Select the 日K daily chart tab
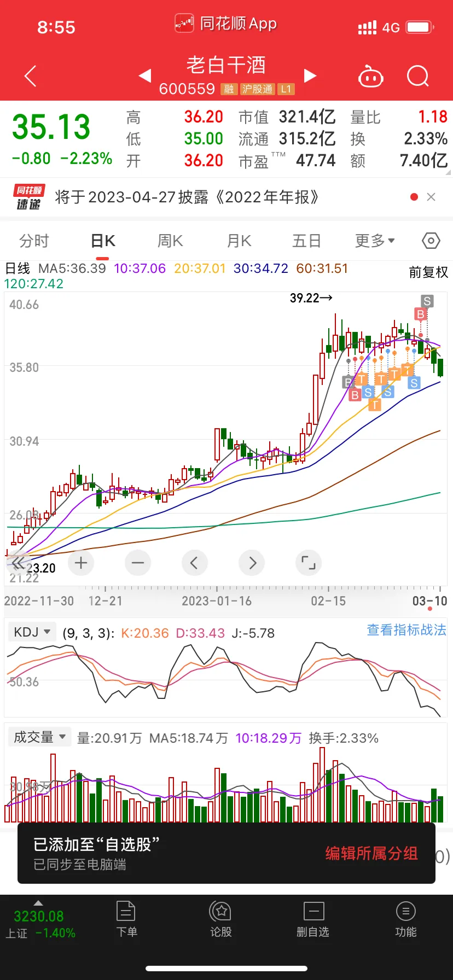 click(103, 241)
